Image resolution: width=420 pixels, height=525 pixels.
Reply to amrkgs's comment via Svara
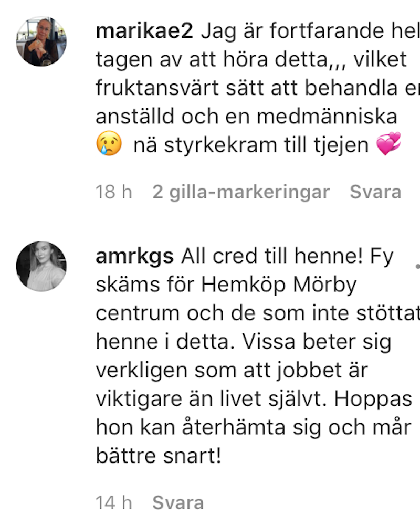[x=178, y=502]
